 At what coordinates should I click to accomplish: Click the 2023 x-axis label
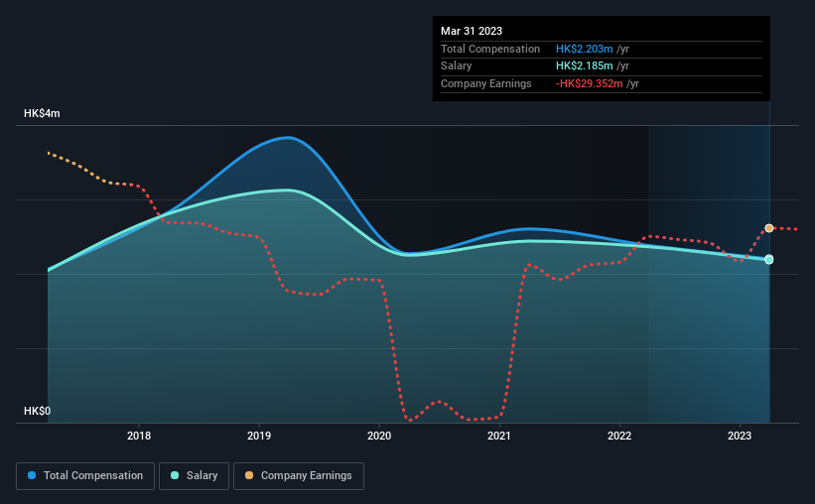740,436
